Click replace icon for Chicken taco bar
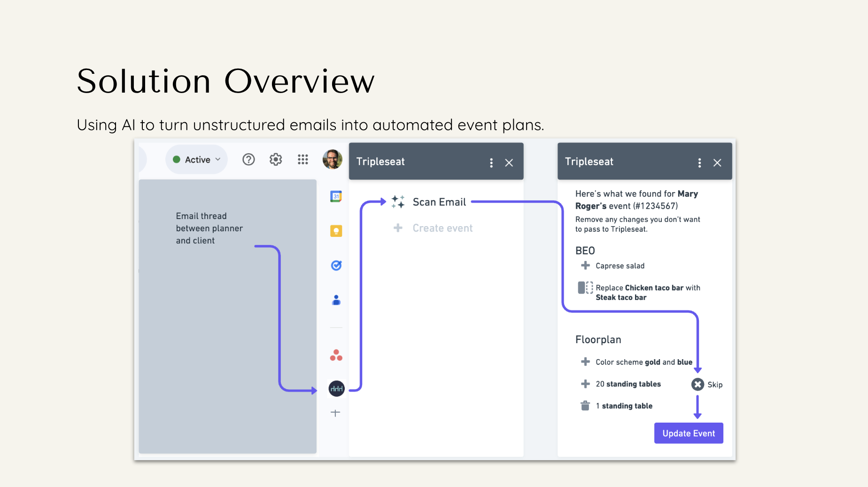The height and width of the screenshot is (487, 868). point(585,288)
